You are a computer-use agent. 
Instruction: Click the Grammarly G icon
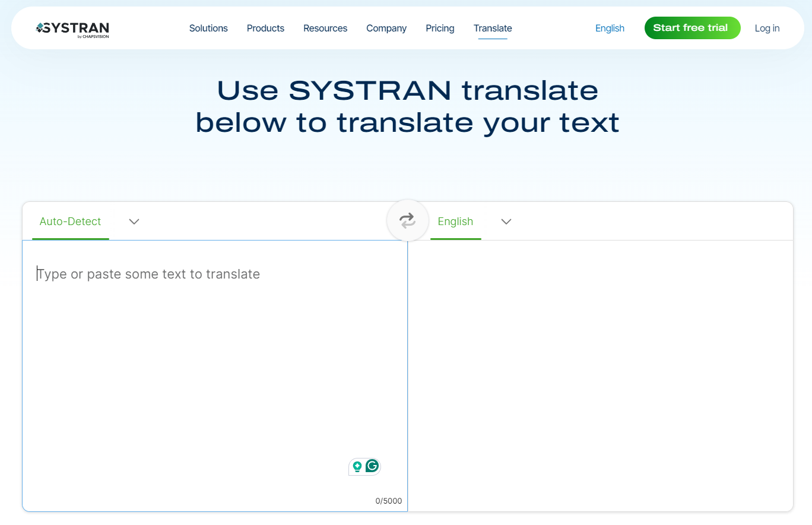[372, 466]
